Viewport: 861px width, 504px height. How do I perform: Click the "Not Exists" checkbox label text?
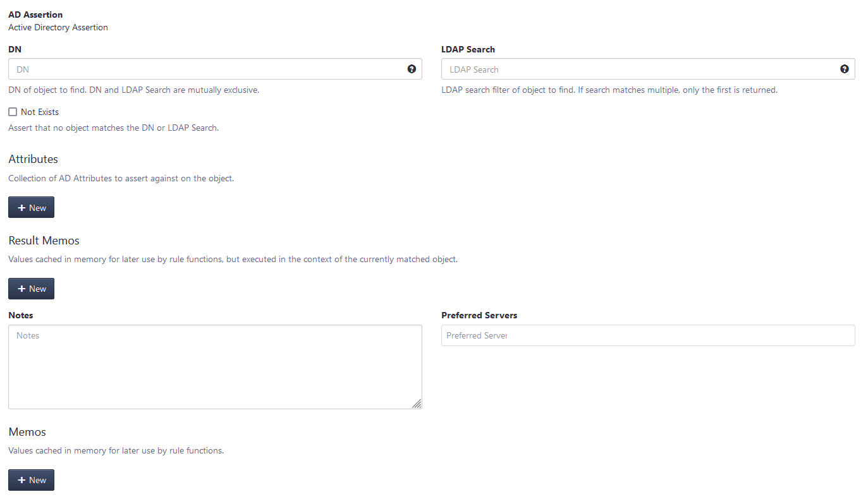(40, 112)
